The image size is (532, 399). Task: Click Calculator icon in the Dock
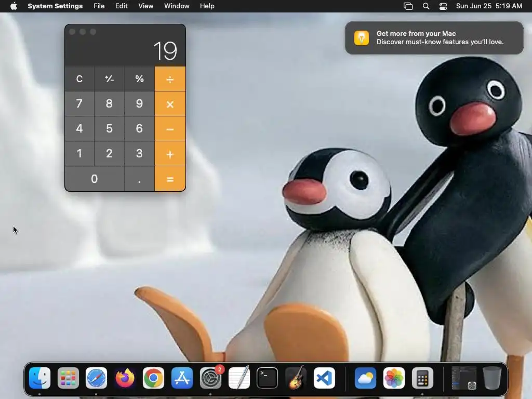pos(422,378)
